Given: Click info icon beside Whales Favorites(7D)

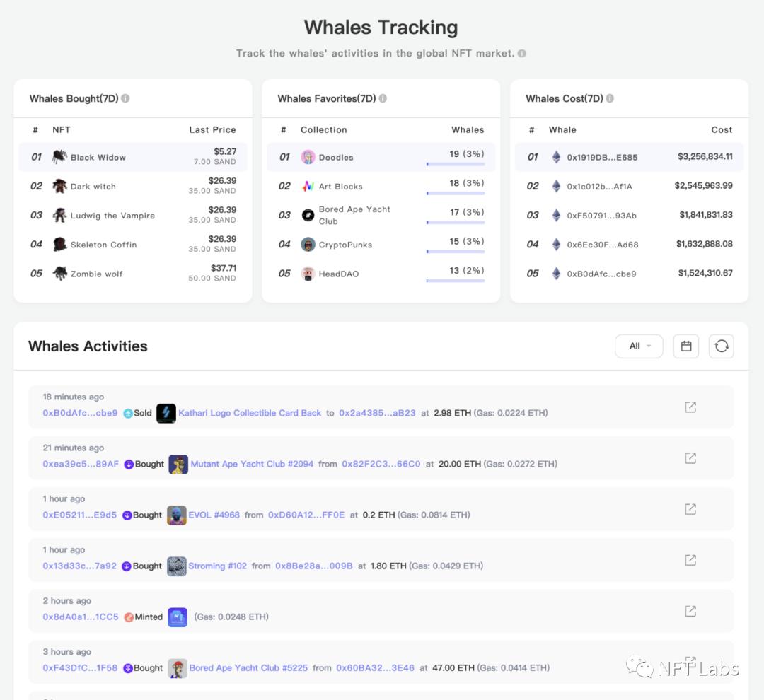Looking at the screenshot, I should pyautogui.click(x=383, y=98).
